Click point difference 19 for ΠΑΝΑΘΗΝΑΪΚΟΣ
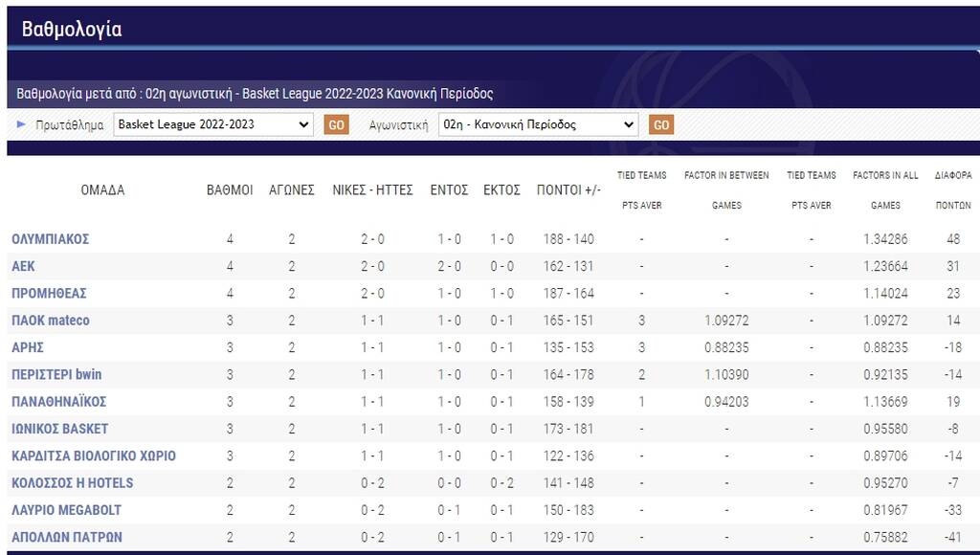 pos(953,402)
